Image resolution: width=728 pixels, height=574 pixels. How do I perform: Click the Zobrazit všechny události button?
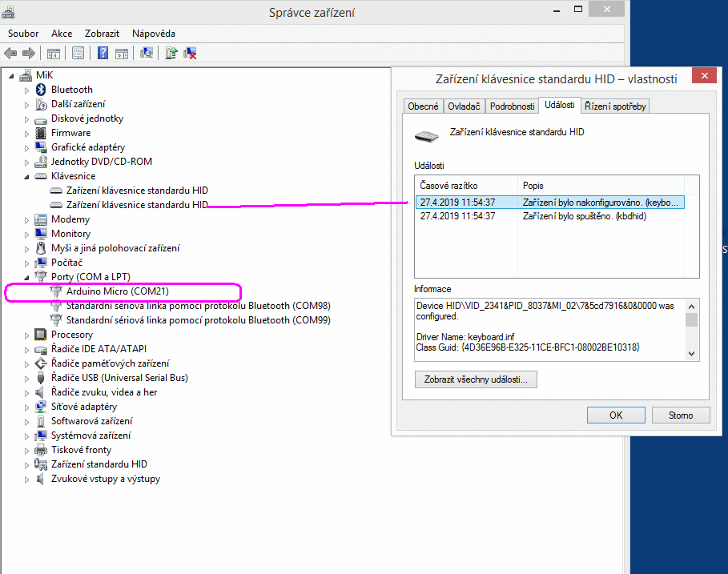click(x=476, y=379)
